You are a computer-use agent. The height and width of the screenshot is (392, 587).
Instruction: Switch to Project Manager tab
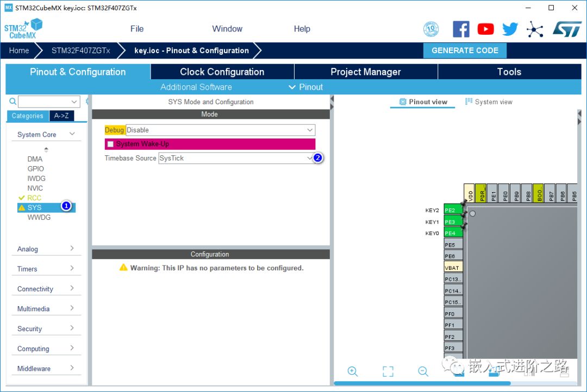coord(366,72)
